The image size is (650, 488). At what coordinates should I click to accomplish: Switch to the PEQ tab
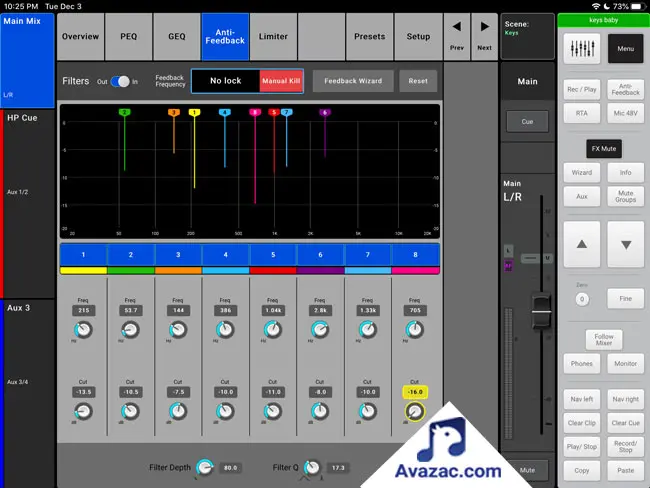click(129, 36)
